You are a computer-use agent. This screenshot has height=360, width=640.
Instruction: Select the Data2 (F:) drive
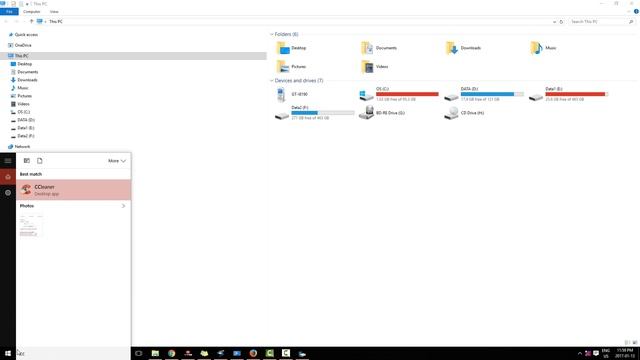point(315,113)
